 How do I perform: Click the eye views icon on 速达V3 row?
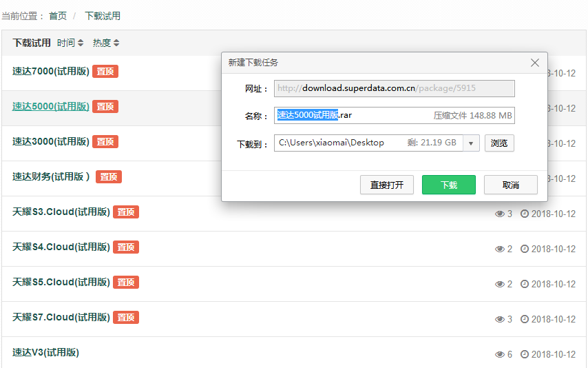(x=500, y=354)
